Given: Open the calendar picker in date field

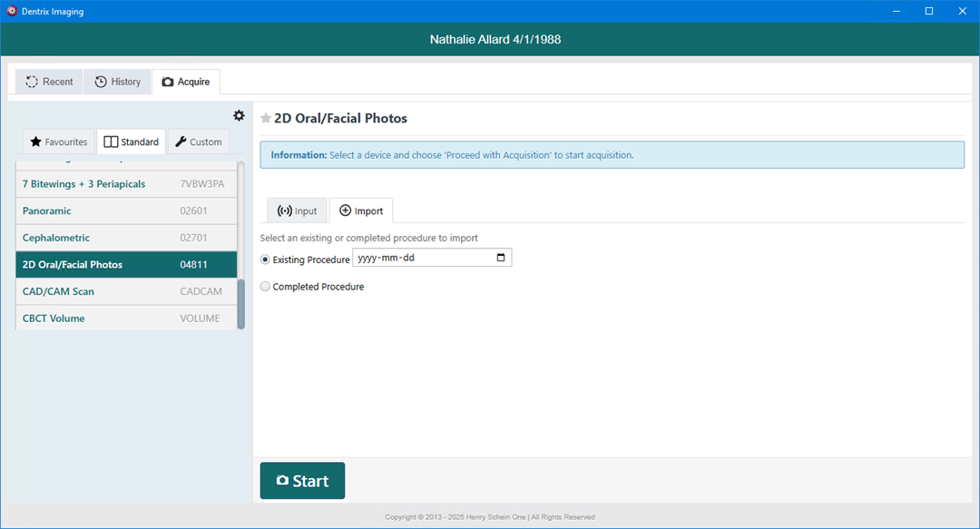Looking at the screenshot, I should pyautogui.click(x=501, y=258).
